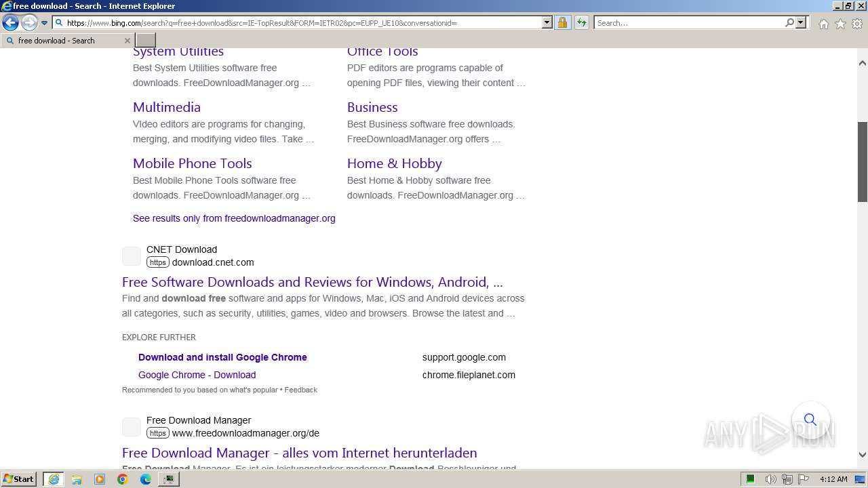This screenshot has height=488, width=868.
Task: Click the Action Center flag tray icon
Action: pos(804,479)
